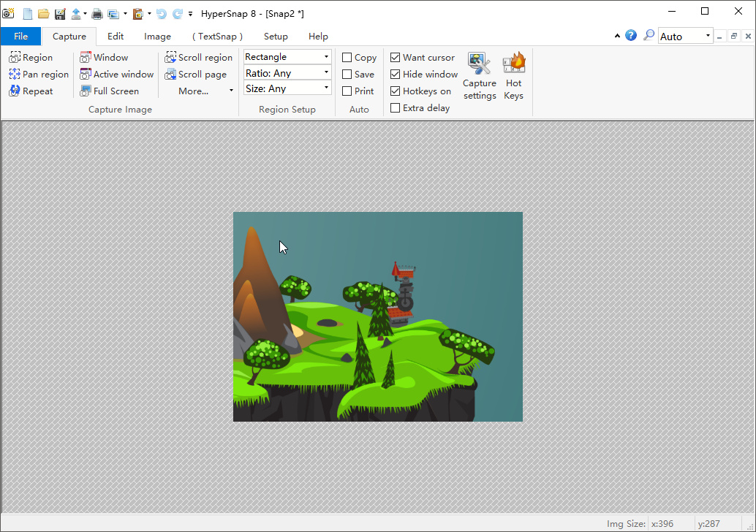Start a Region capture
Viewport: 756px width, 532px height.
31,58
